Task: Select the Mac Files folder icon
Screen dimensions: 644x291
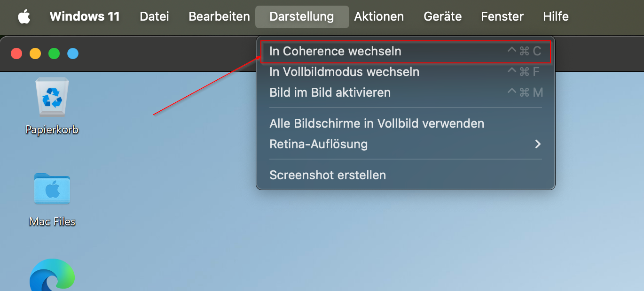Action: point(52,188)
